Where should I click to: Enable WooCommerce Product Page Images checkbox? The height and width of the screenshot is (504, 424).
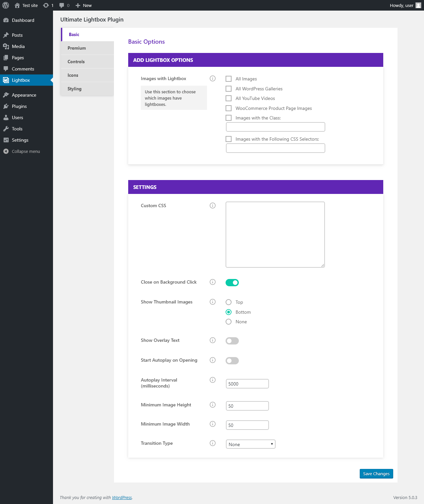point(229,108)
